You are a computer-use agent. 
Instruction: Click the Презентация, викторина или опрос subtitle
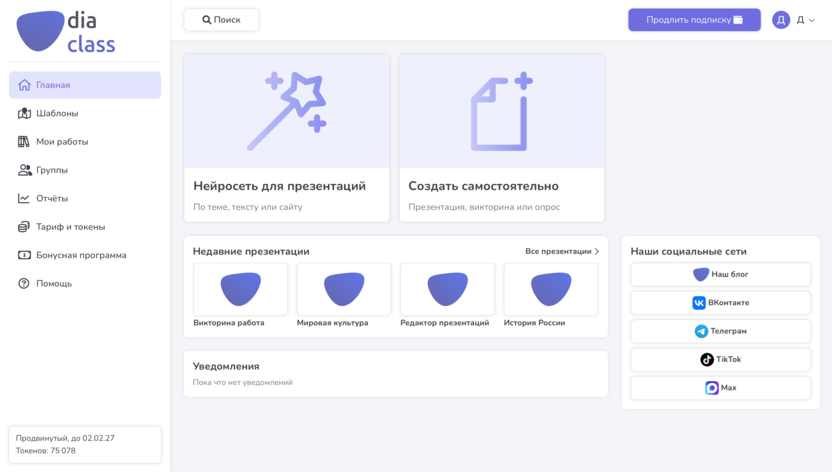tap(484, 207)
